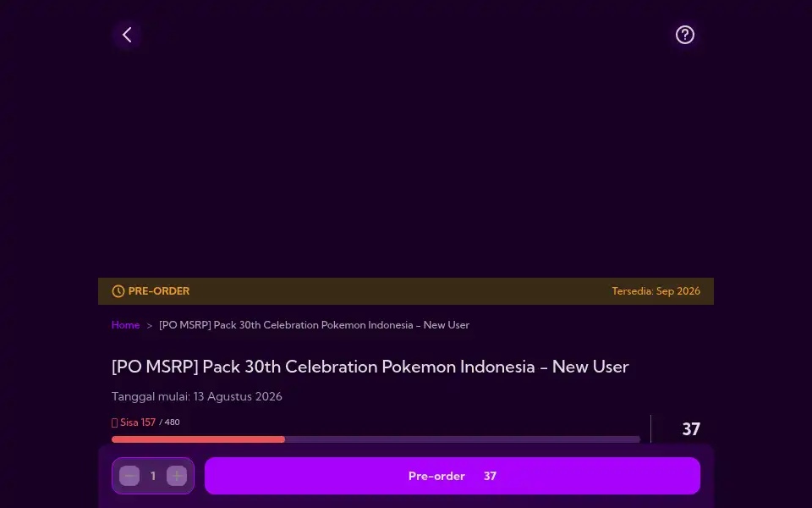Click the quantity value field showing 1
812x508 pixels.
coord(153,476)
